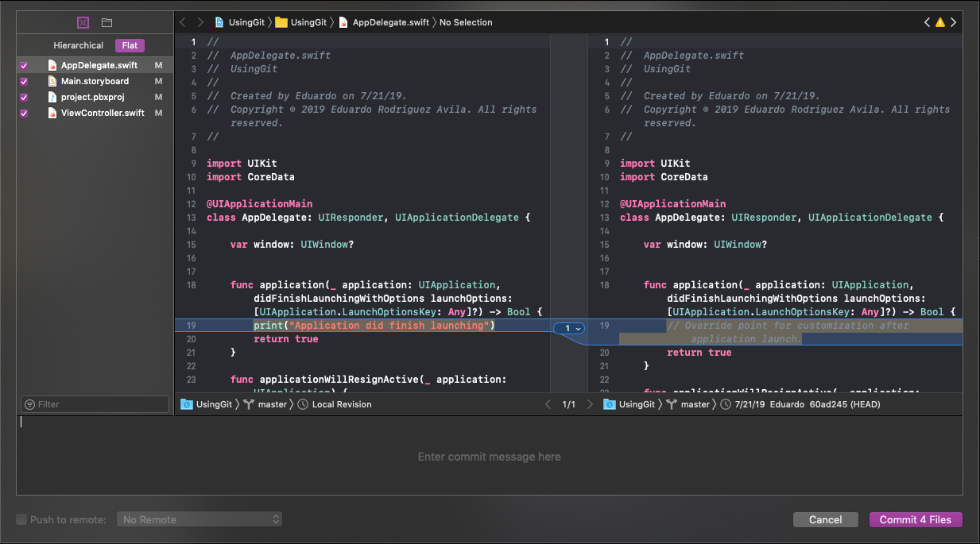The height and width of the screenshot is (544, 980).
Task: Click the back navigation arrow in jump bar
Action: click(x=183, y=22)
